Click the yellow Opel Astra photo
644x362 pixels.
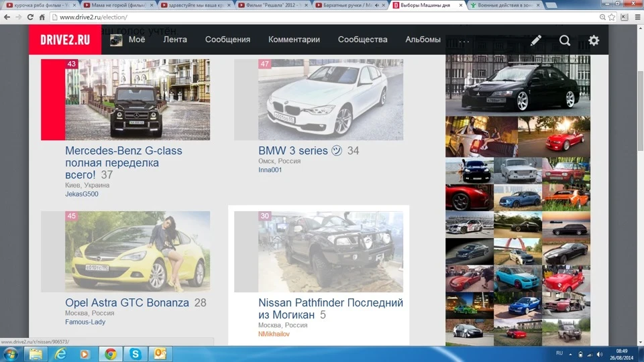pyautogui.click(x=138, y=251)
